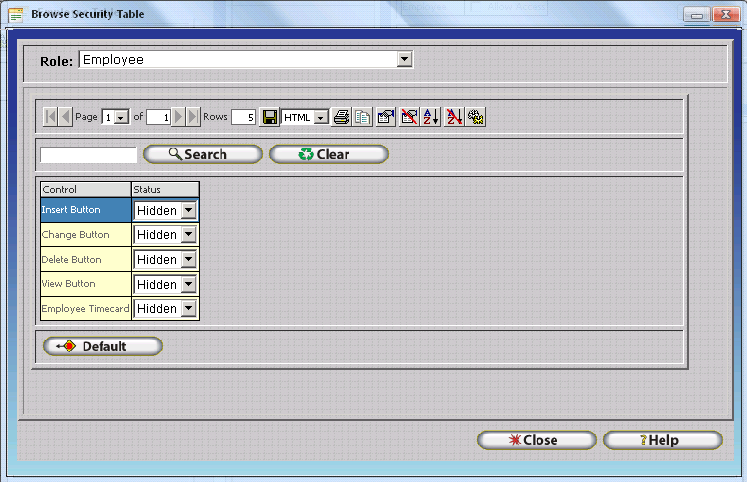Click the save (floppy disk) icon
The height and width of the screenshot is (482, 747).
(270, 117)
